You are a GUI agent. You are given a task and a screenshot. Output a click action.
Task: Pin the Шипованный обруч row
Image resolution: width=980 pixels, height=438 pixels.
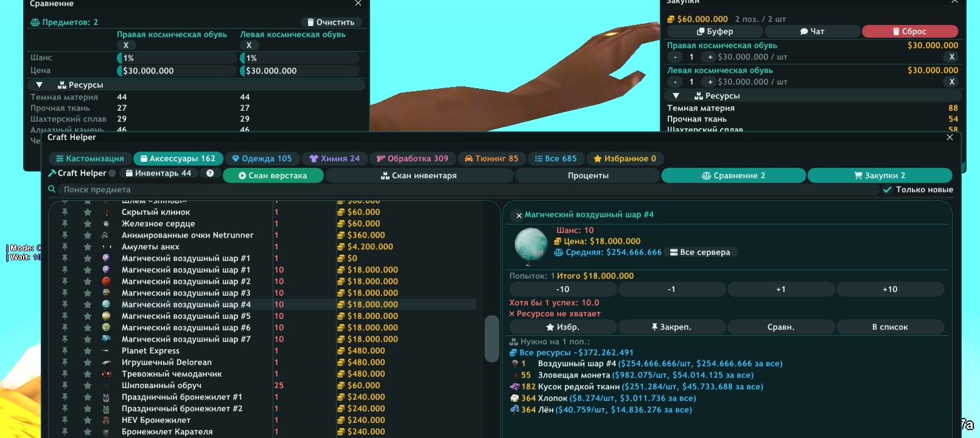(65, 386)
